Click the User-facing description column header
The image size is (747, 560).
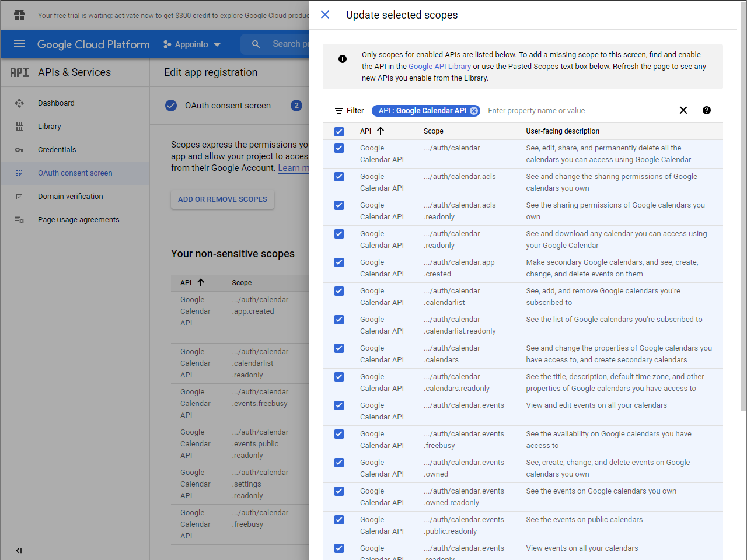pyautogui.click(x=563, y=131)
